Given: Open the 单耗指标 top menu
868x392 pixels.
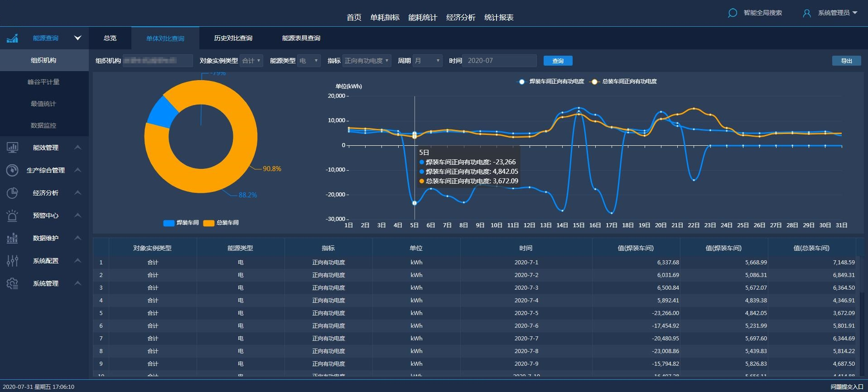Looking at the screenshot, I should 385,17.
